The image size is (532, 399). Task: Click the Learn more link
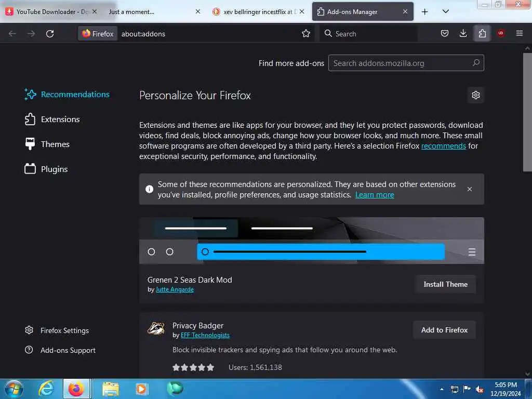click(375, 195)
